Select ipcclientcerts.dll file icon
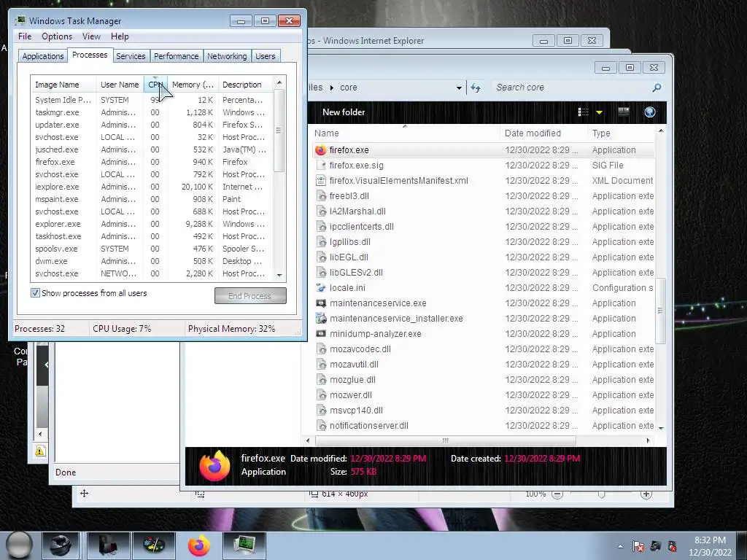Viewport: 747px width, 560px height. 321,227
